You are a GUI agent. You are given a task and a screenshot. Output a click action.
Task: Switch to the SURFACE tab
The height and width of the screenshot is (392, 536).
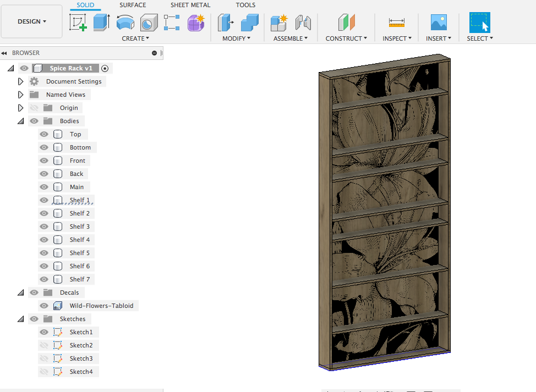click(133, 5)
